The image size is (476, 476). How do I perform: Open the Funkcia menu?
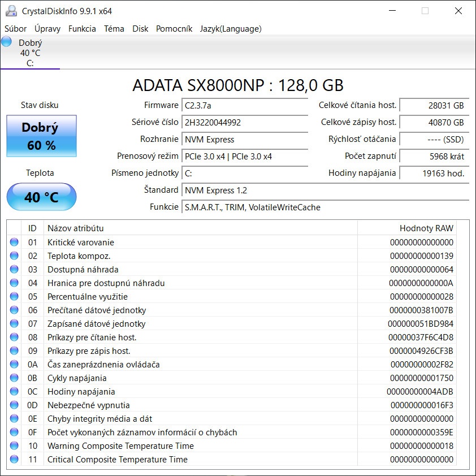tap(82, 29)
